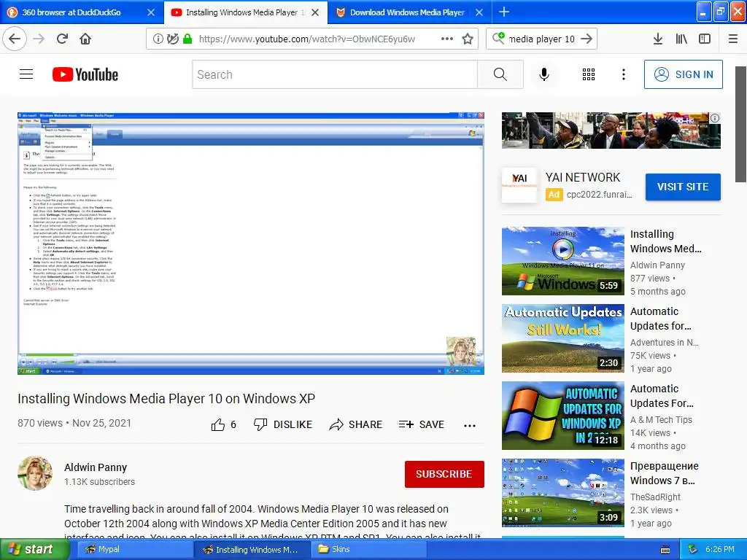Viewport: 747px width, 560px height.
Task: Open the YouTube apps grid icon
Action: [x=589, y=74]
